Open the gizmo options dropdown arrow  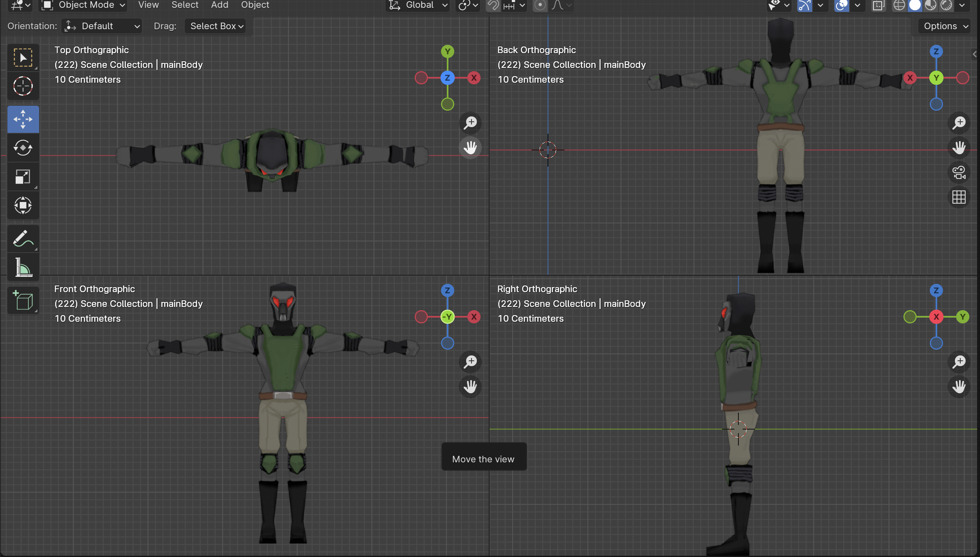coord(820,5)
